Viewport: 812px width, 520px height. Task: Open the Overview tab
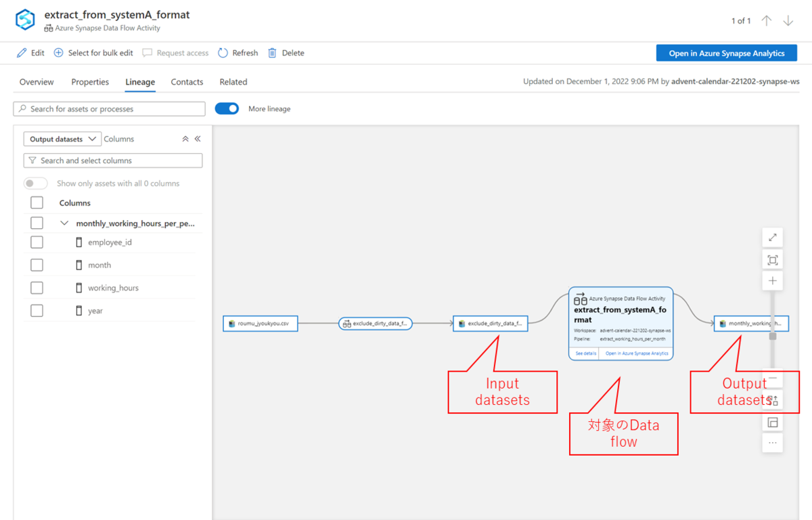[37, 82]
